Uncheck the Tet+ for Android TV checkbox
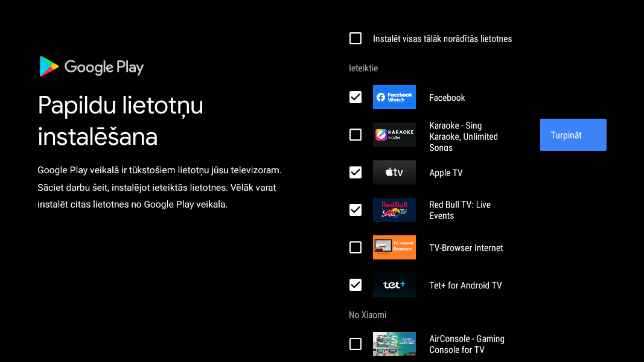Viewport: 644px width, 362px height. [355, 285]
